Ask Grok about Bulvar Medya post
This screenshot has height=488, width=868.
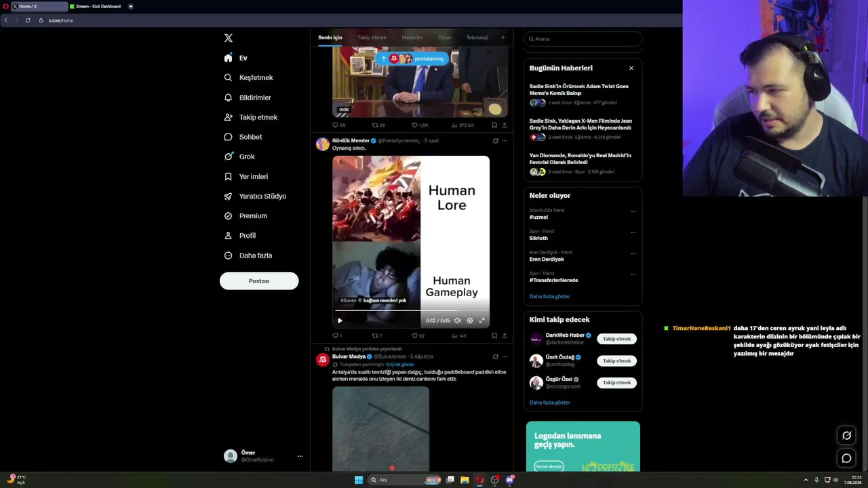coord(496,357)
